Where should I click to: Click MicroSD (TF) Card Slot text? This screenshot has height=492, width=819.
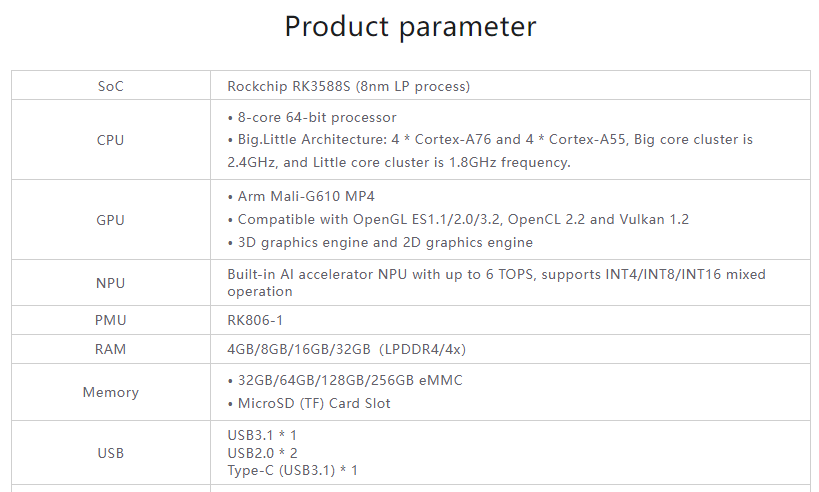tap(309, 403)
